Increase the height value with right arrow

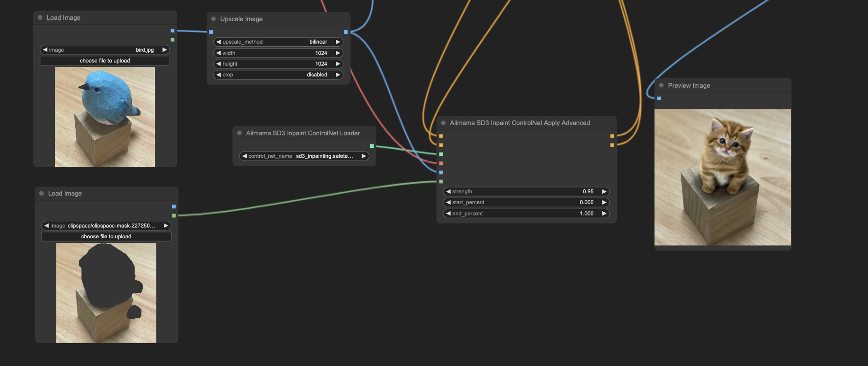pos(338,64)
